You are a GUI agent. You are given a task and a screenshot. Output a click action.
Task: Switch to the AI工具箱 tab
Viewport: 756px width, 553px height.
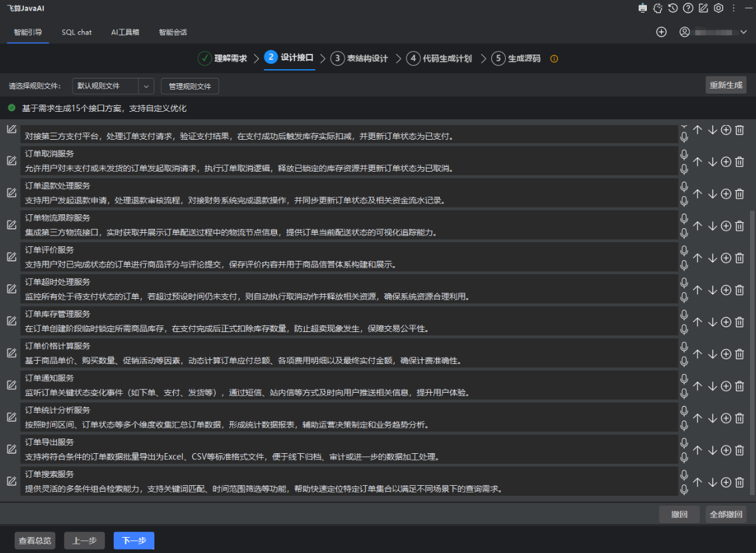125,32
